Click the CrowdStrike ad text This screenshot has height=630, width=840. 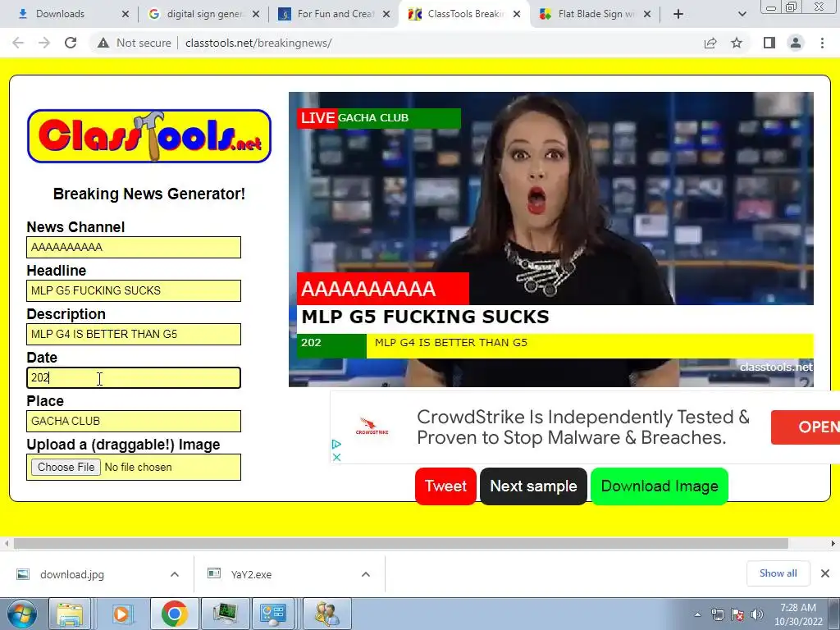tap(583, 427)
